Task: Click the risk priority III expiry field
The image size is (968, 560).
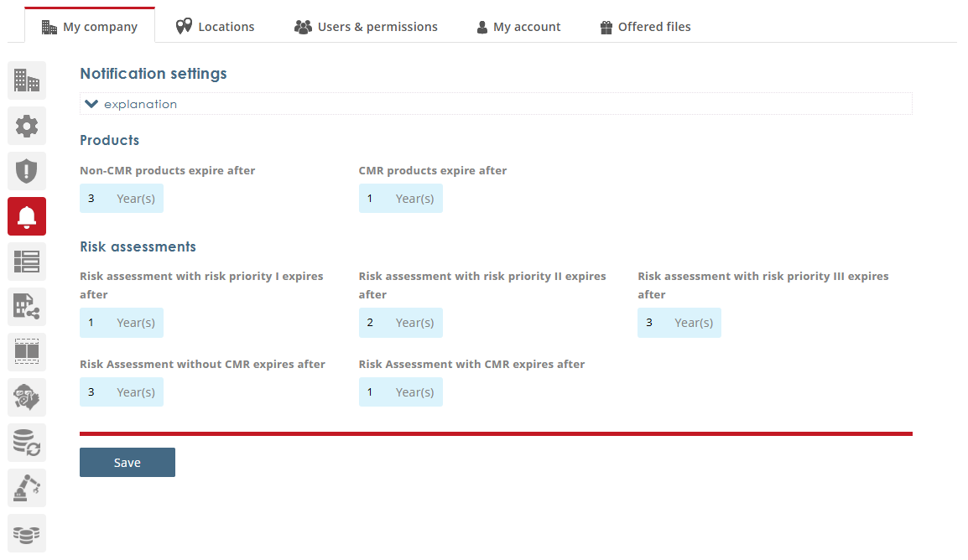Action: click(x=655, y=323)
